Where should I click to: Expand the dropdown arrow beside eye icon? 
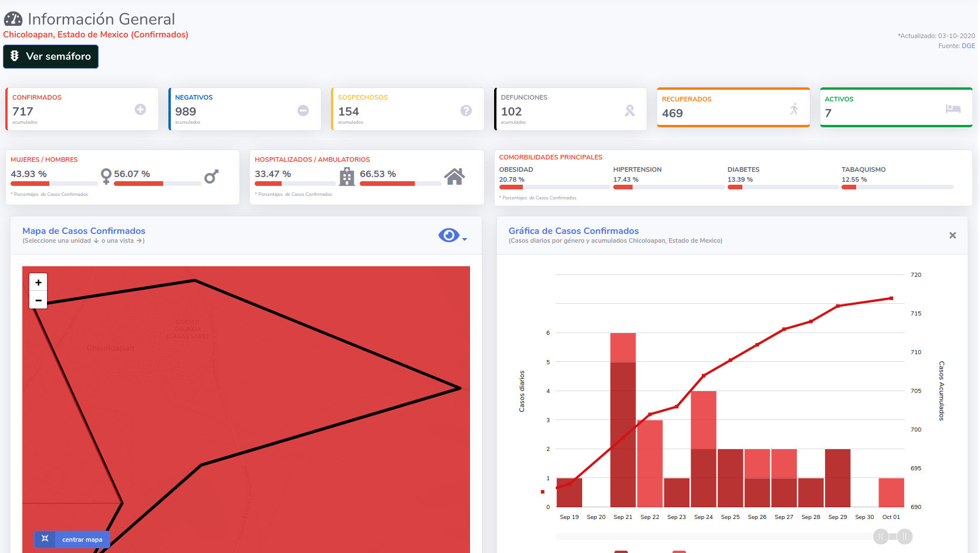point(465,239)
